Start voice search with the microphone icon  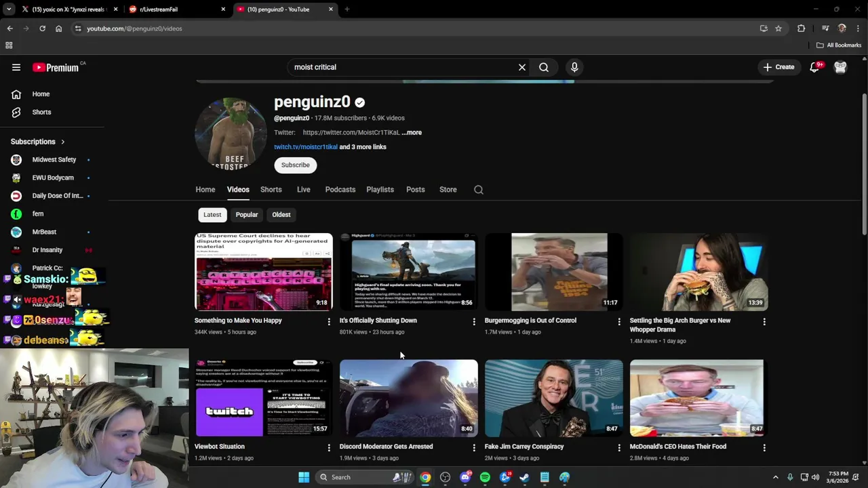574,67
